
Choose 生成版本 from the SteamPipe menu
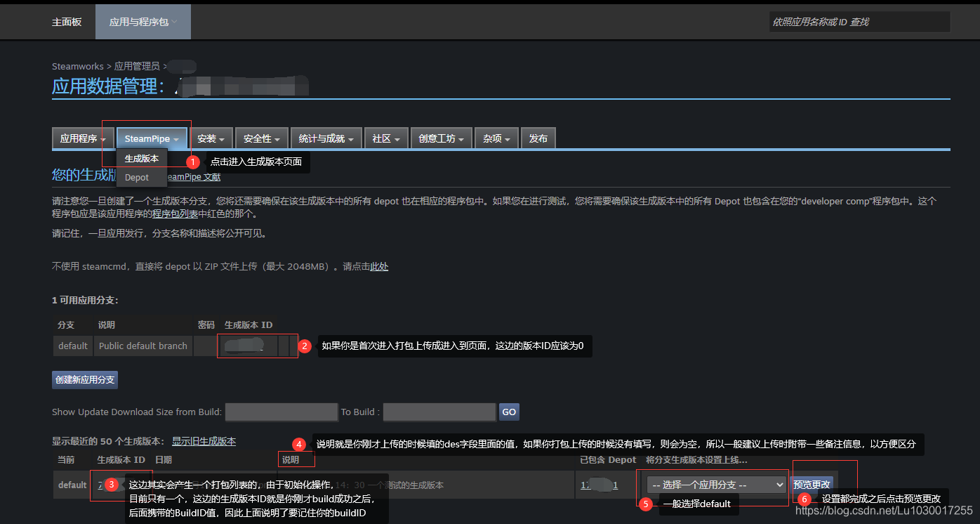pyautogui.click(x=142, y=159)
